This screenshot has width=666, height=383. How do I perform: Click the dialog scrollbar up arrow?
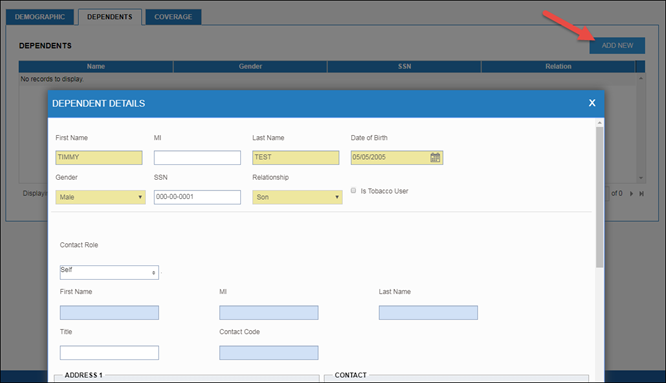point(599,123)
